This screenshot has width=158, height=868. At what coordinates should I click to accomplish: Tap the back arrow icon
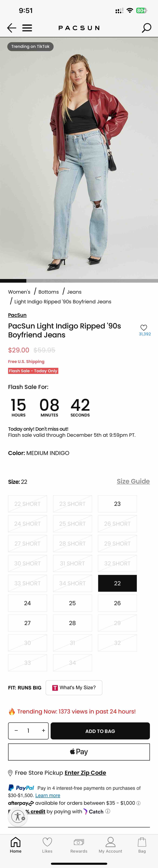coord(12,28)
